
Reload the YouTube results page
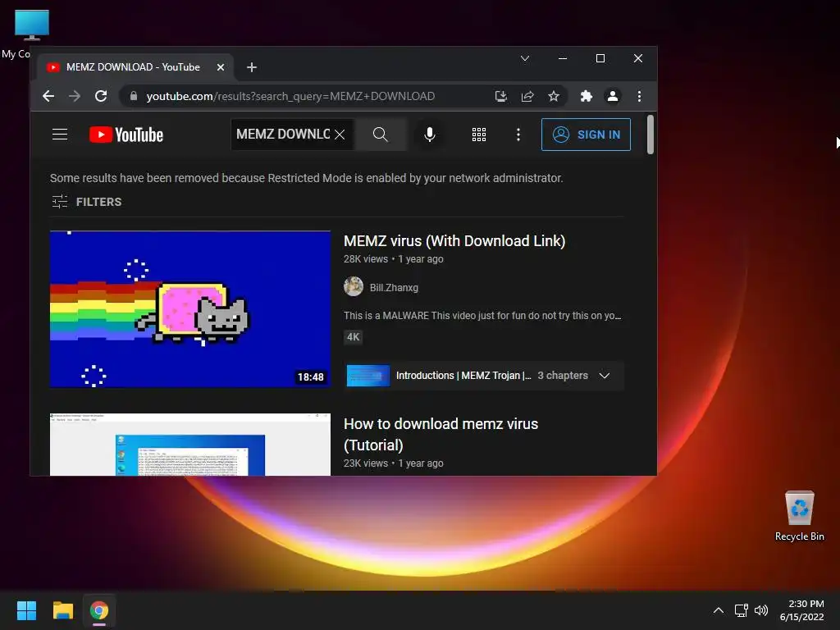point(101,97)
